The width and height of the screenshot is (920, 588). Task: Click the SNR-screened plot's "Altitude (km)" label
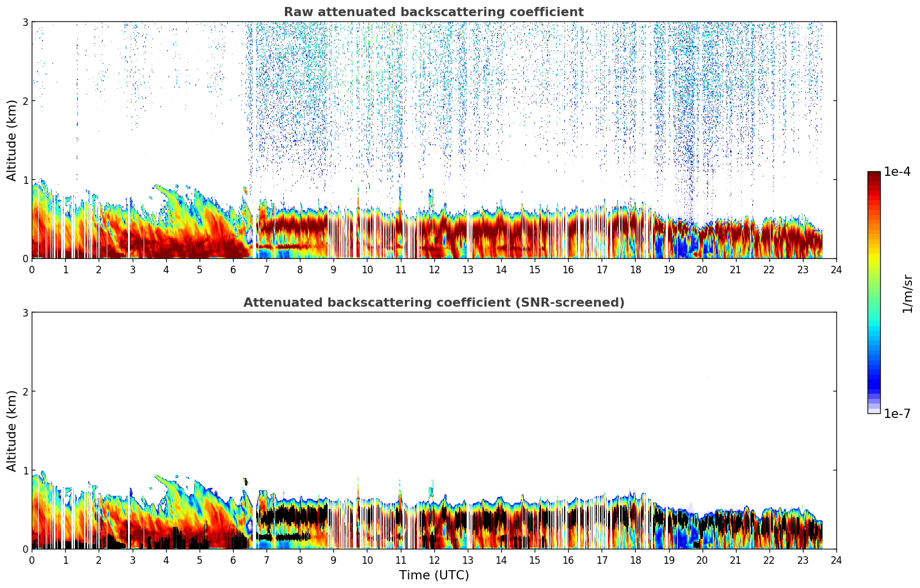coord(12,431)
